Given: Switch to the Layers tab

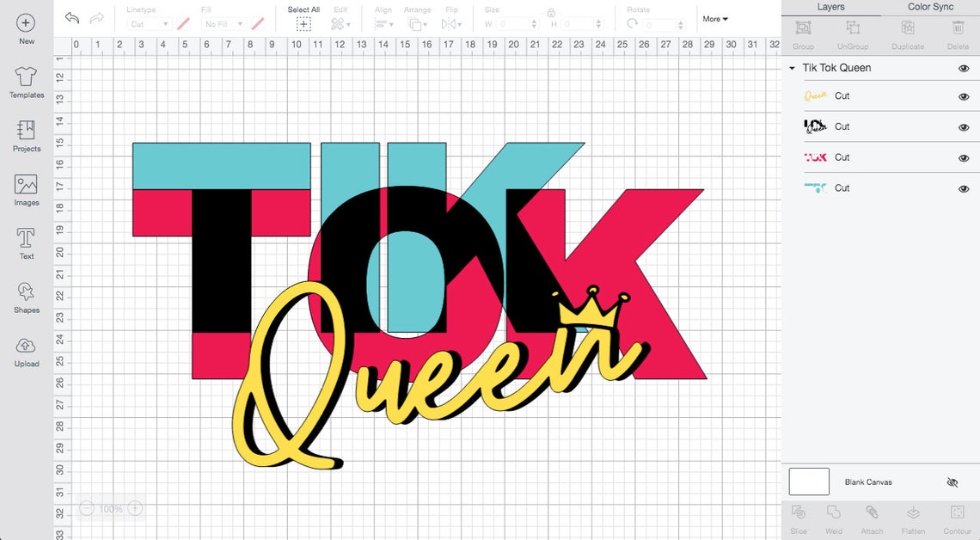Looking at the screenshot, I should click(830, 7).
